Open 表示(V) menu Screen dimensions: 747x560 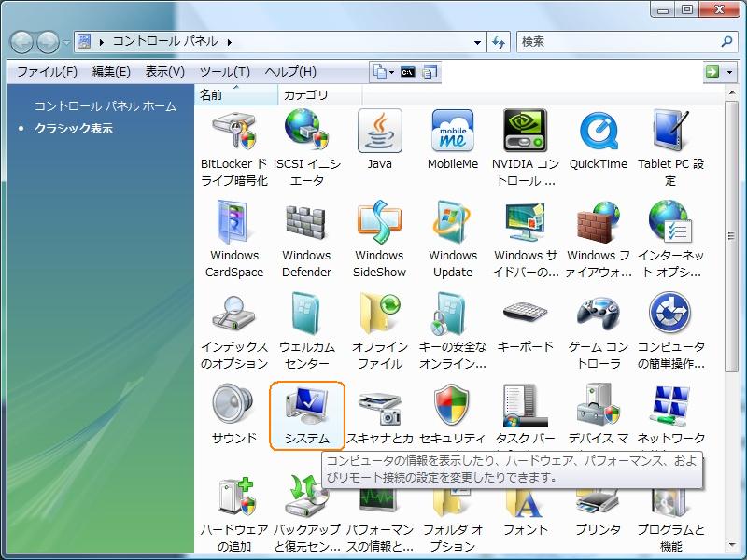point(165,72)
